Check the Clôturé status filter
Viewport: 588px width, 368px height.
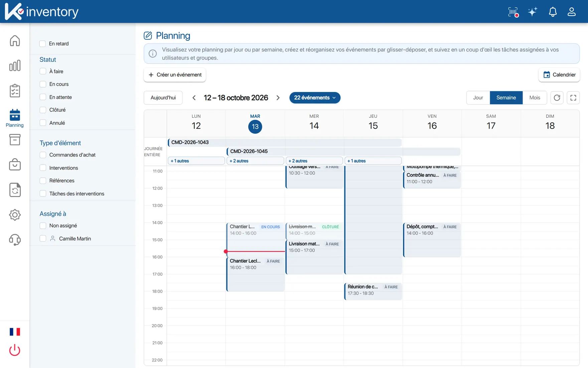tap(43, 110)
